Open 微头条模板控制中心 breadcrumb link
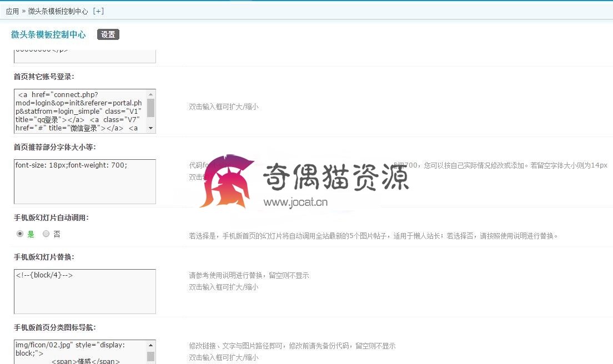 58,11
